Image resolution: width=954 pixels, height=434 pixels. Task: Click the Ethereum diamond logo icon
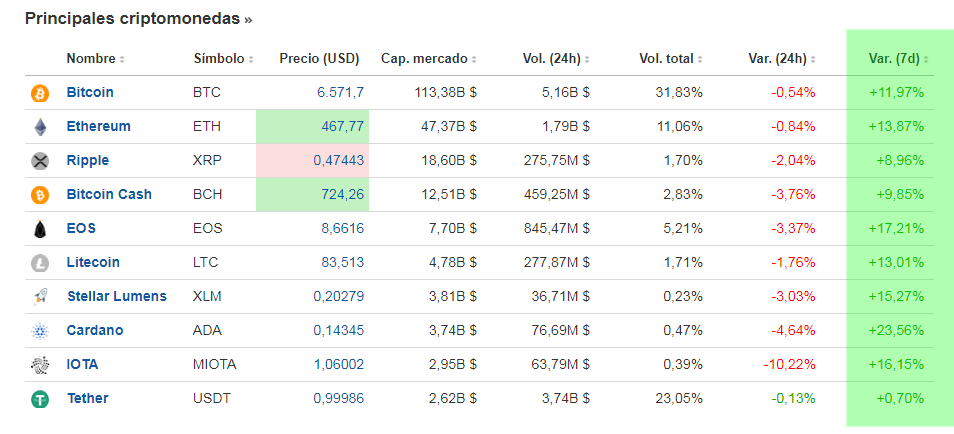pyautogui.click(x=41, y=127)
